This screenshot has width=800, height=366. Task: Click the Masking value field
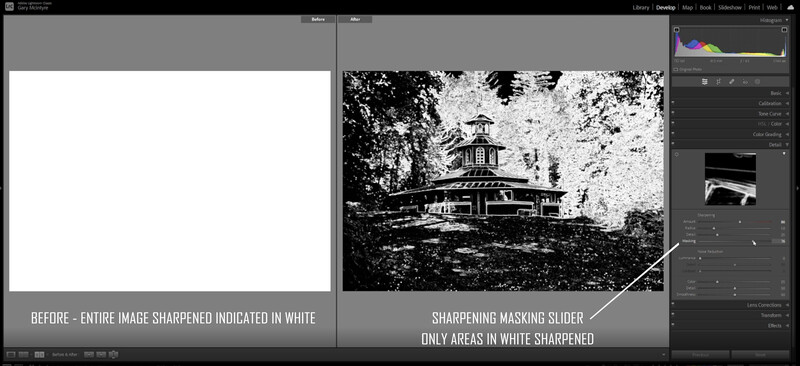pyautogui.click(x=779, y=241)
